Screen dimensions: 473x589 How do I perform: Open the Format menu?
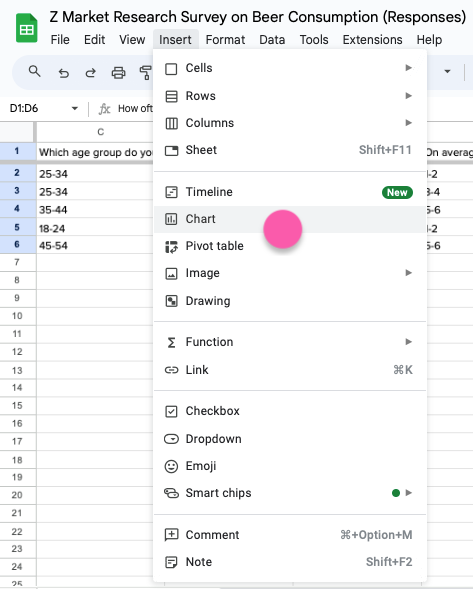coord(225,40)
